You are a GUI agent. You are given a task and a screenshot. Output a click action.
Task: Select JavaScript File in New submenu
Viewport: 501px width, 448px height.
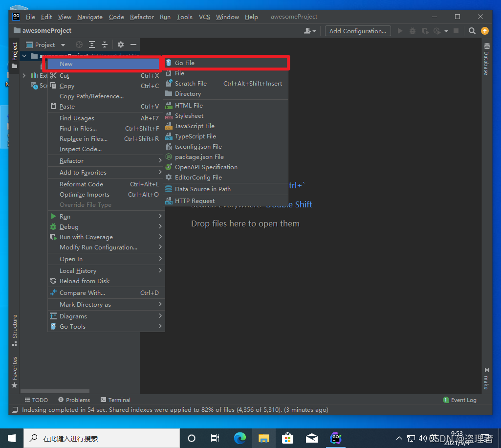coord(226,126)
